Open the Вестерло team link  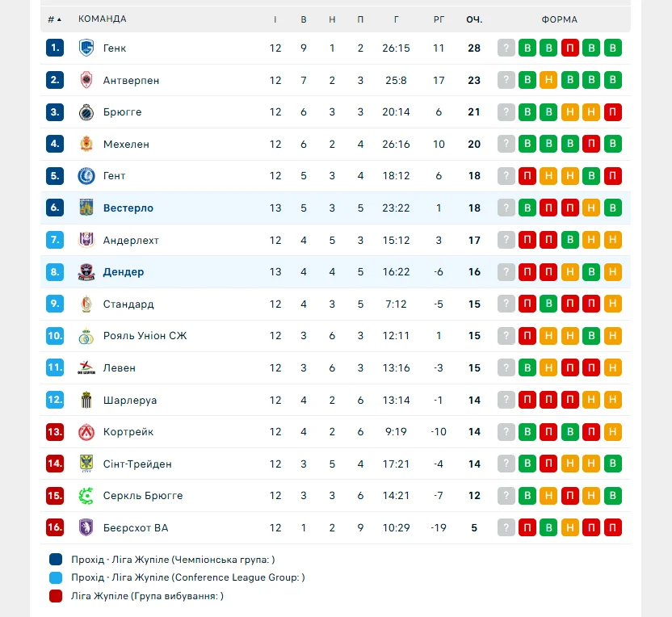pos(128,208)
